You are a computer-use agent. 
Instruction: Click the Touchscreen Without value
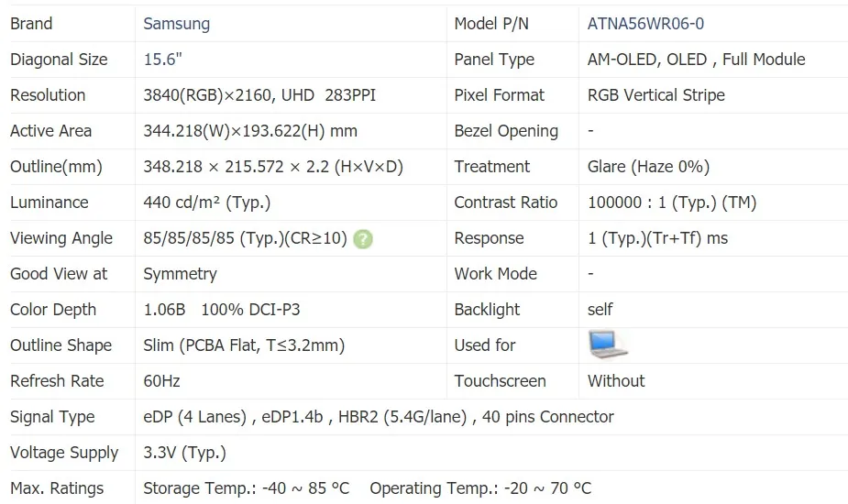tap(616, 381)
